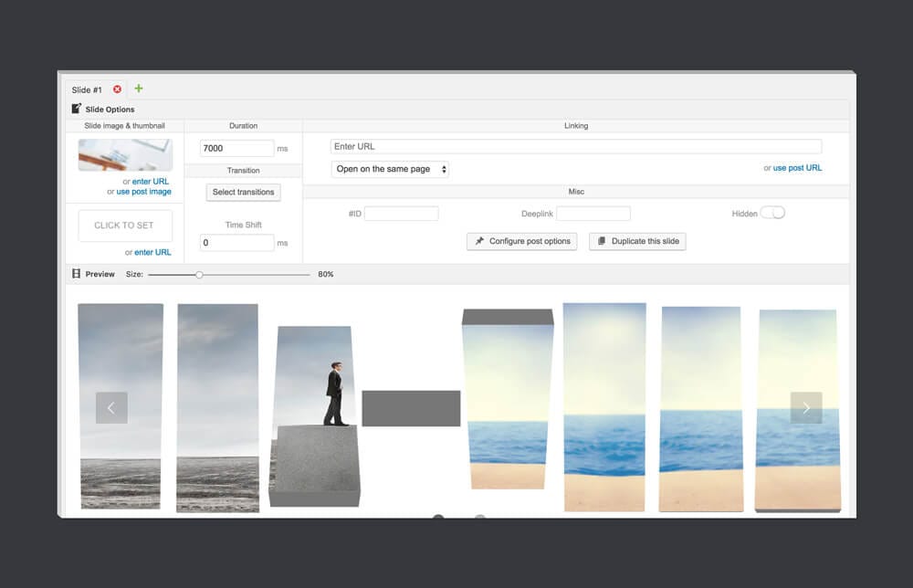Click the pin icon on Configure post options
This screenshot has height=588, width=913.
point(478,242)
